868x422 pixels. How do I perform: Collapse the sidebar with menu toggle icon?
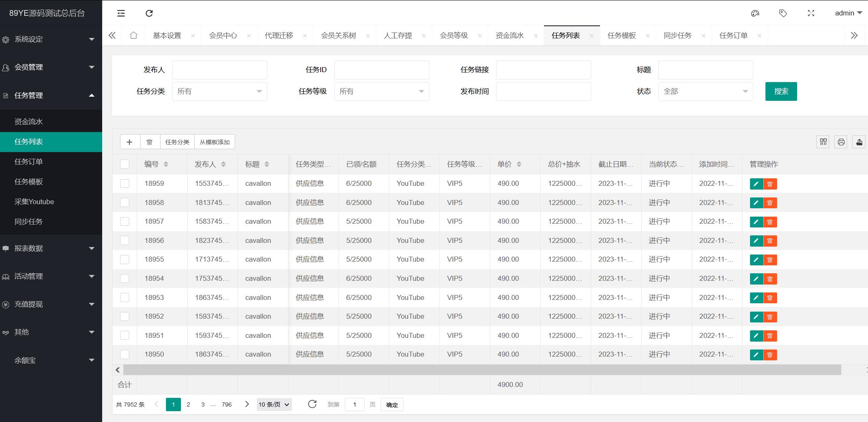point(121,13)
